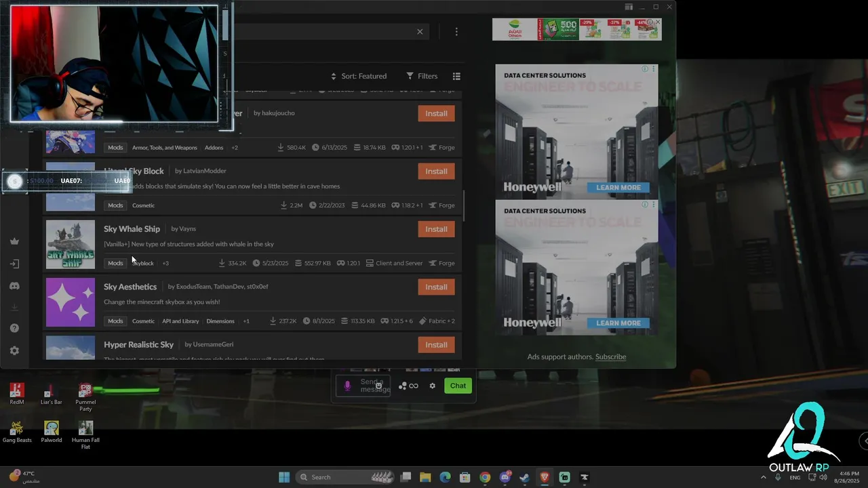Open Brave browser from the taskbar
868x488 pixels.
545,477
